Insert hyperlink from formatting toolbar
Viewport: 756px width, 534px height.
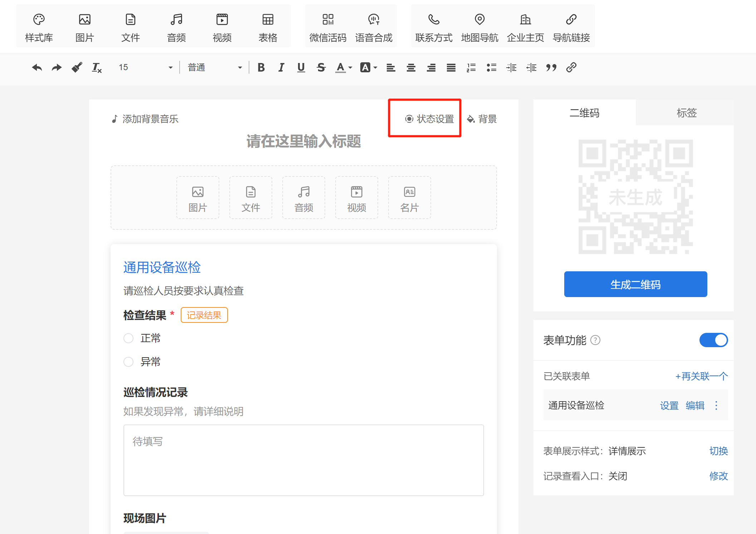coord(571,67)
